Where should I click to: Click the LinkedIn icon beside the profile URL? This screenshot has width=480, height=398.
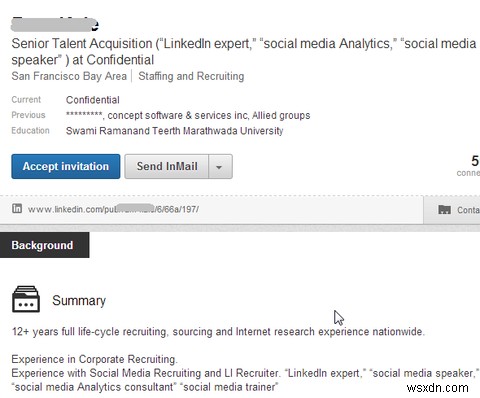[17, 209]
